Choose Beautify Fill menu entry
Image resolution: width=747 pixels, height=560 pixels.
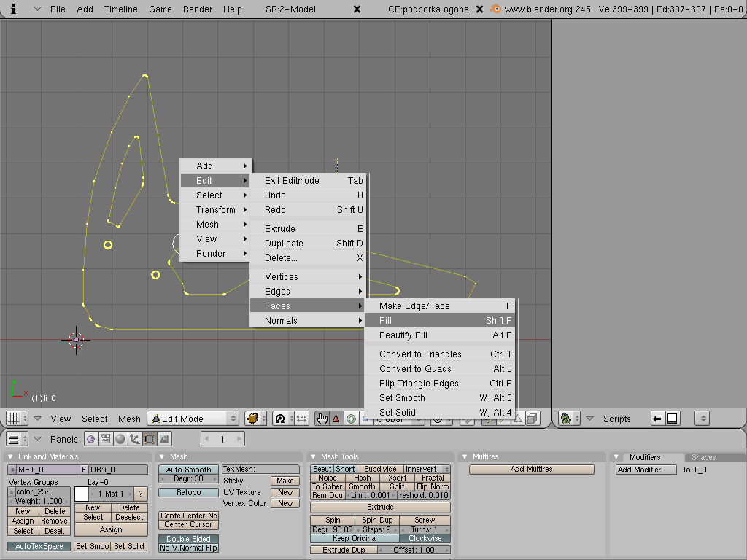point(439,335)
